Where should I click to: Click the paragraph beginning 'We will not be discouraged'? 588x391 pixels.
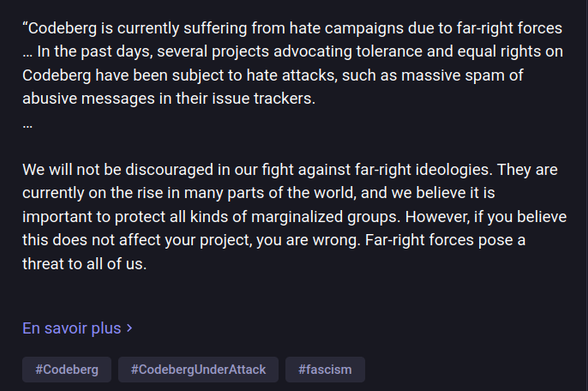(x=294, y=217)
